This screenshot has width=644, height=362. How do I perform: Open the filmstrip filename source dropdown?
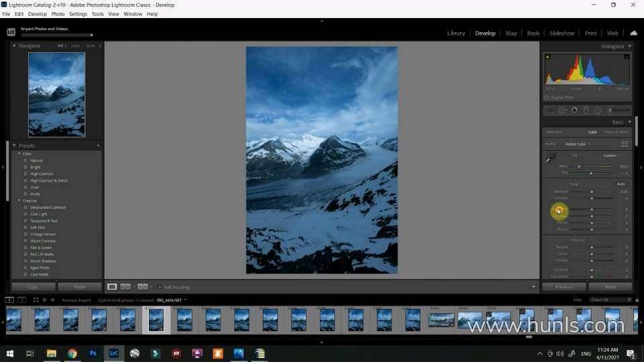tap(185, 300)
